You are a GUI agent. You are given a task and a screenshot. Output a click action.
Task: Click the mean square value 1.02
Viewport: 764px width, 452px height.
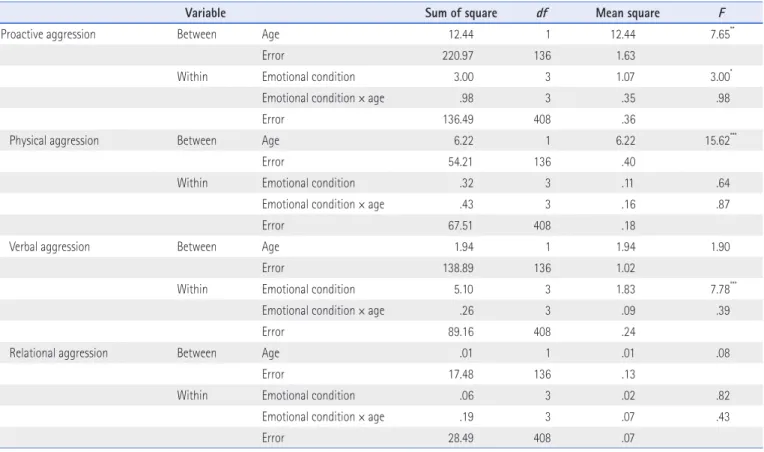[625, 268]
